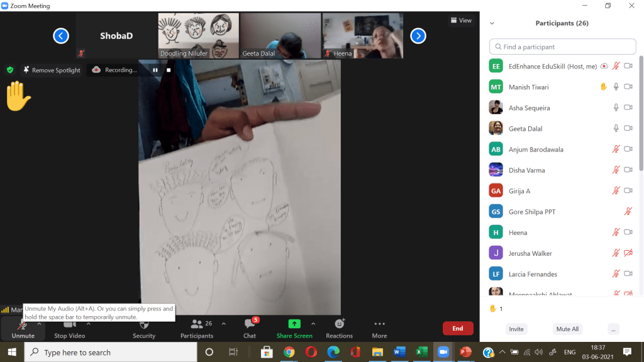Click the green encryption shield icon
The height and width of the screenshot is (362, 644).
point(10,70)
